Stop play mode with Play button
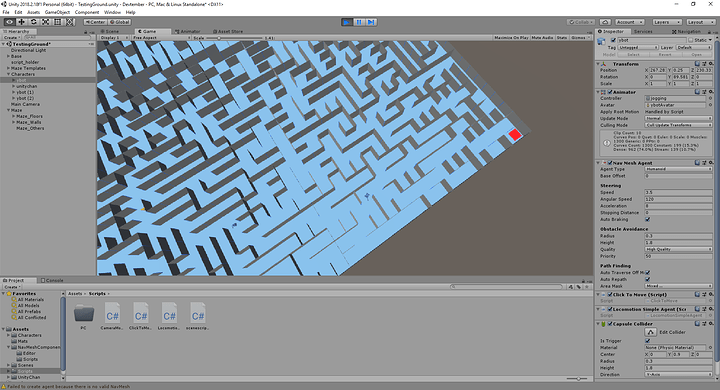The image size is (720, 390). coord(347,22)
